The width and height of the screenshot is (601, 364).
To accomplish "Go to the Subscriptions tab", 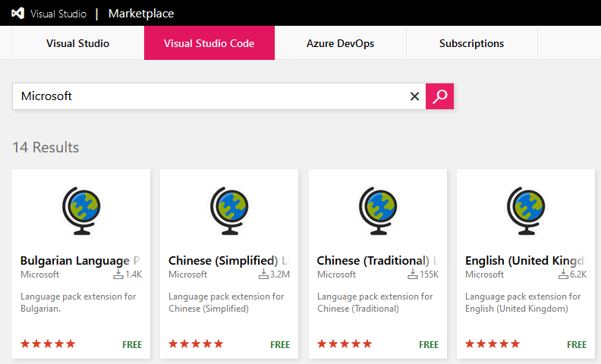I will click(x=471, y=43).
